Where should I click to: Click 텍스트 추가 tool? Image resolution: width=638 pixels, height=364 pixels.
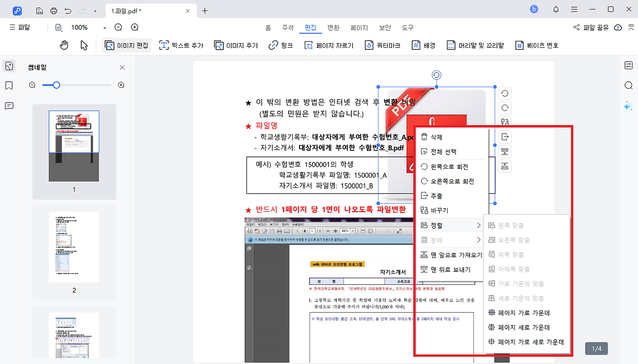pyautogui.click(x=181, y=45)
